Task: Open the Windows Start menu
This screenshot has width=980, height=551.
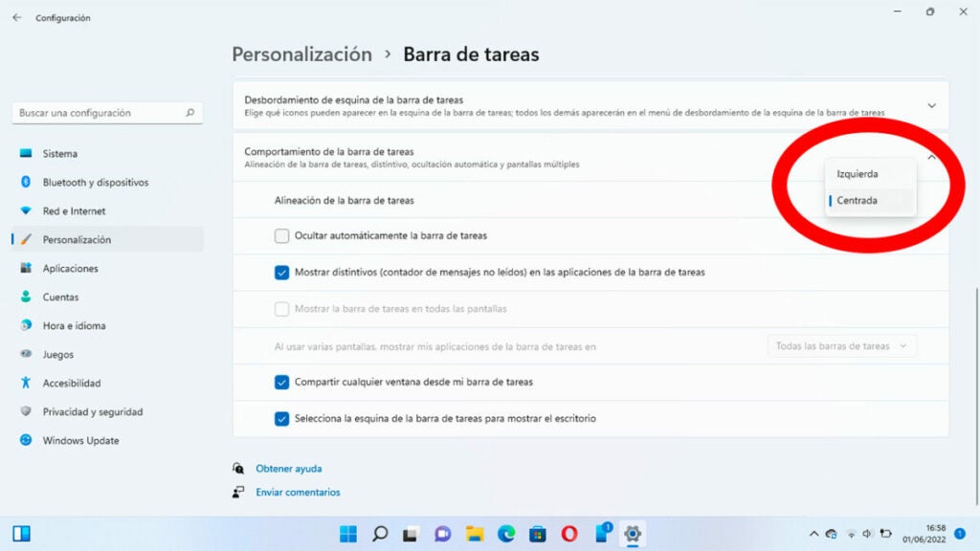Action: (x=348, y=534)
